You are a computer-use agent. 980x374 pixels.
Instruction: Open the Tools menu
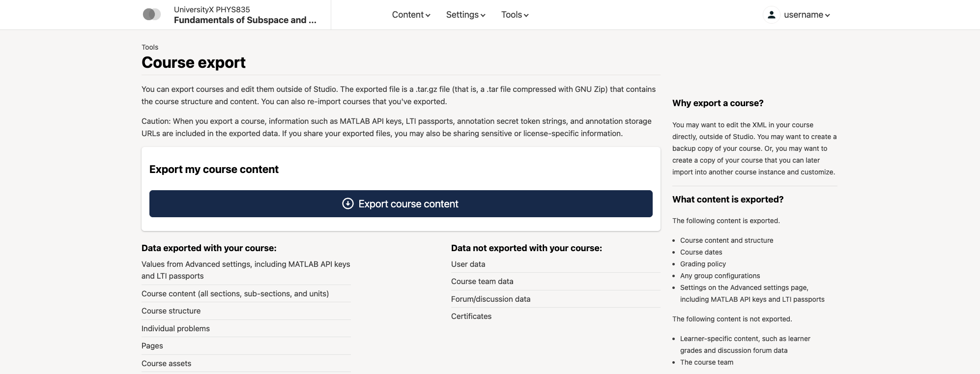coord(515,15)
